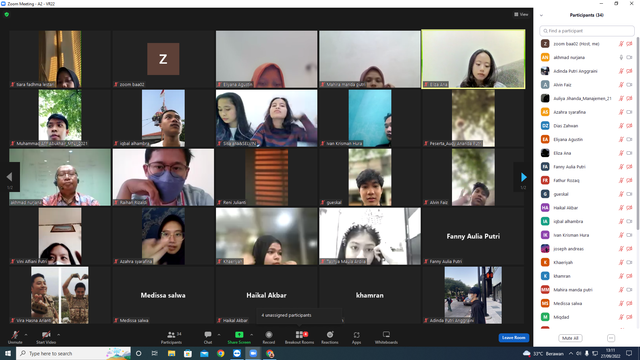This screenshot has height=360, width=640.
Task: Click Eliza Ana's highlighted video tile
Action: click(x=473, y=59)
